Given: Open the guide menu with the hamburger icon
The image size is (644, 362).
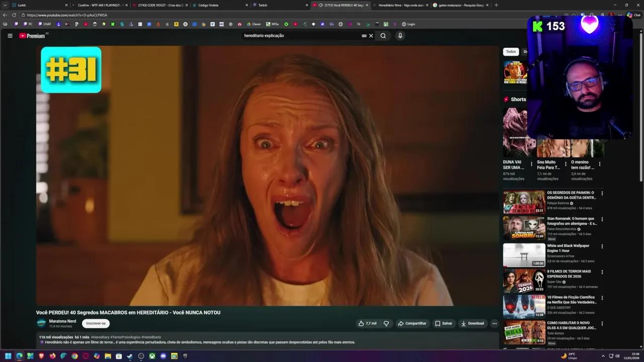Looking at the screenshot, I should [10, 35].
